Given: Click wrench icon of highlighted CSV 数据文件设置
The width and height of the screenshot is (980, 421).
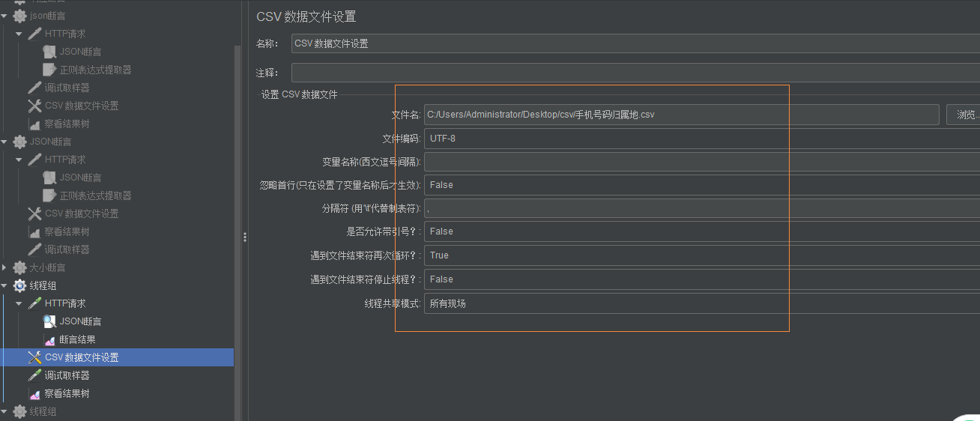Looking at the screenshot, I should [34, 357].
